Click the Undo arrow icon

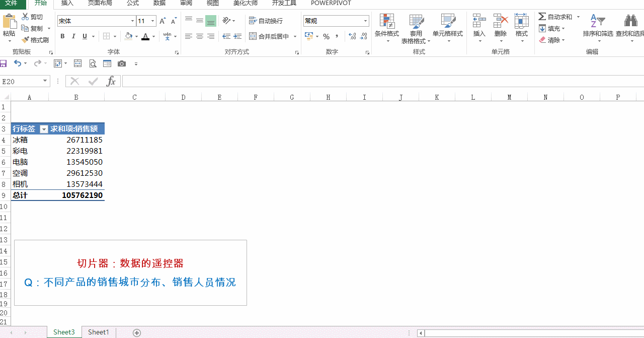[17, 63]
